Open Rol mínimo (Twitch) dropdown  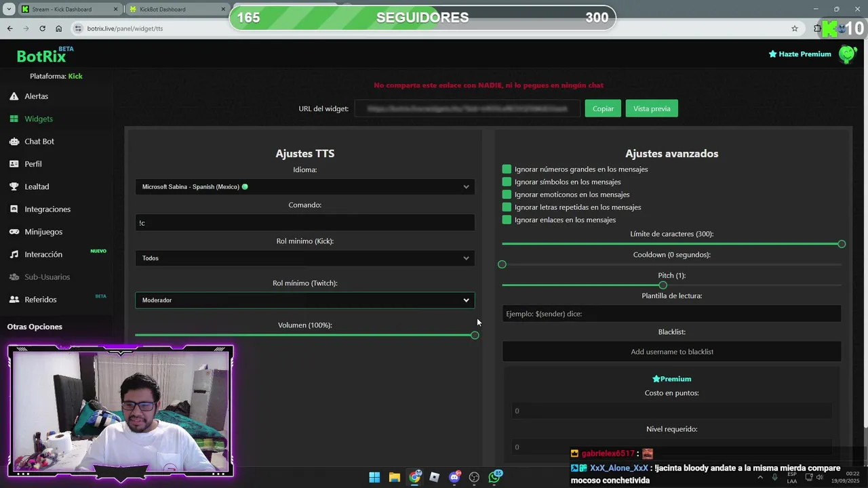(x=305, y=300)
